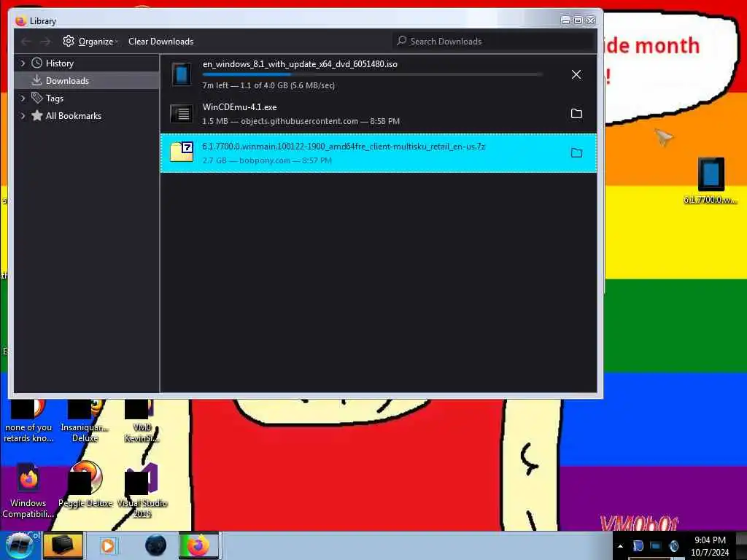Click the ISO download progress bar

(373, 74)
